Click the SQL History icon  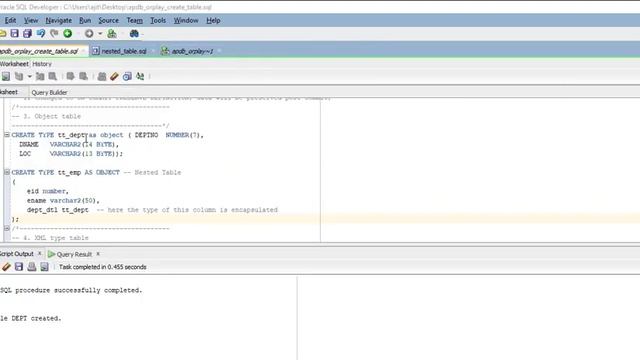point(127,76)
